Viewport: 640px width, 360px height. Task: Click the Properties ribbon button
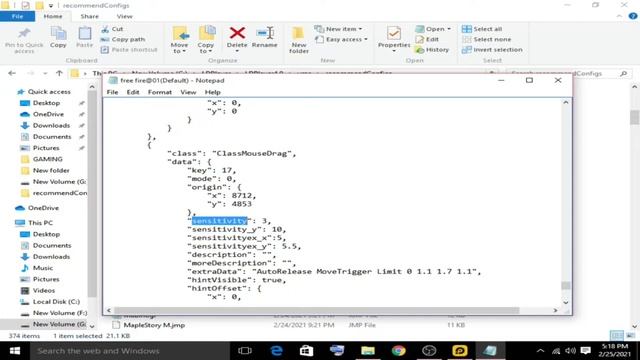(x=394, y=39)
